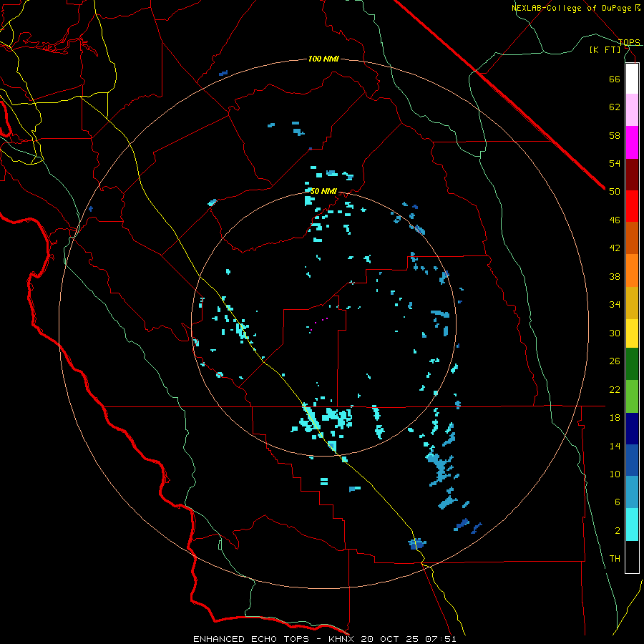Viewport: 644px width, 644px height.
Task: Click the TH threshold label
Action: (615, 559)
